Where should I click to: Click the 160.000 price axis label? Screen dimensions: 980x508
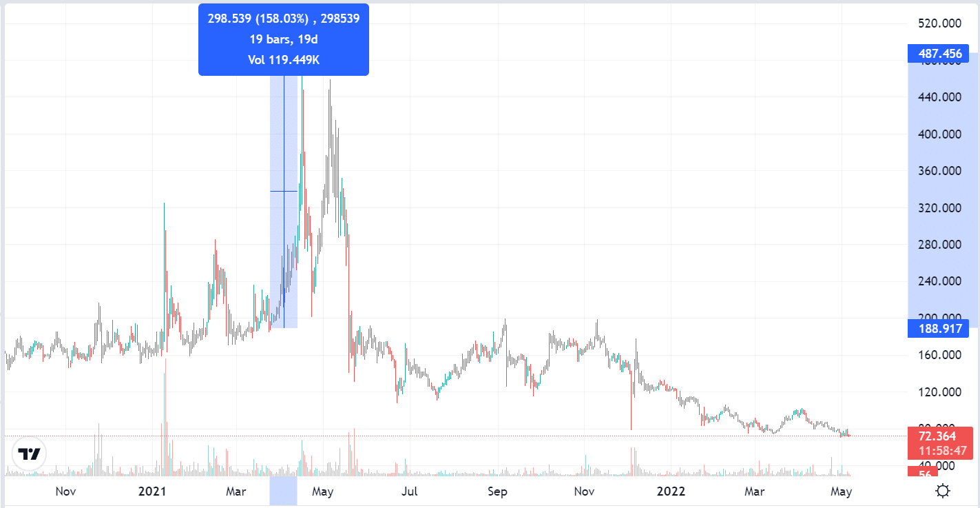(939, 354)
